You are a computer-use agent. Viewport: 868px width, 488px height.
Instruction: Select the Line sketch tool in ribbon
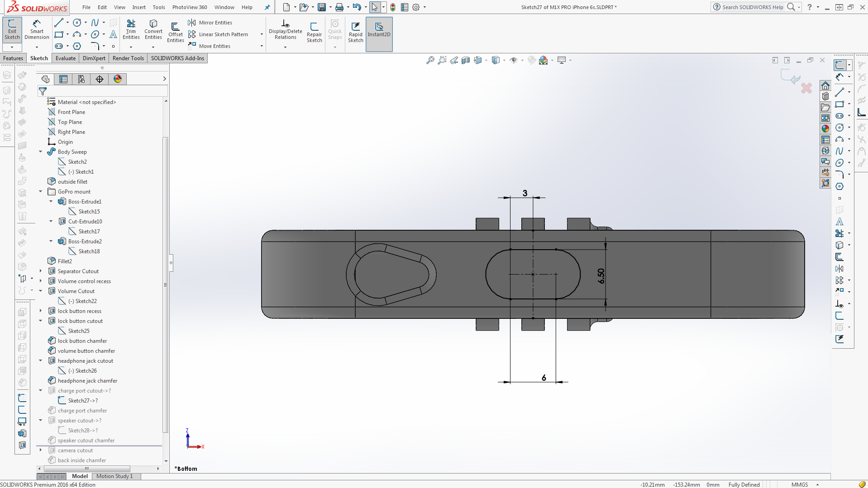pos(59,23)
